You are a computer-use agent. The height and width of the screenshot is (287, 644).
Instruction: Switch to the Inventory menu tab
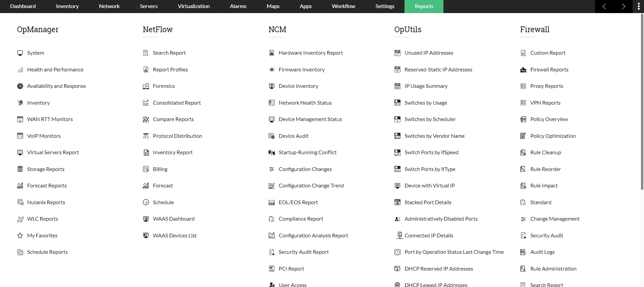[67, 6]
